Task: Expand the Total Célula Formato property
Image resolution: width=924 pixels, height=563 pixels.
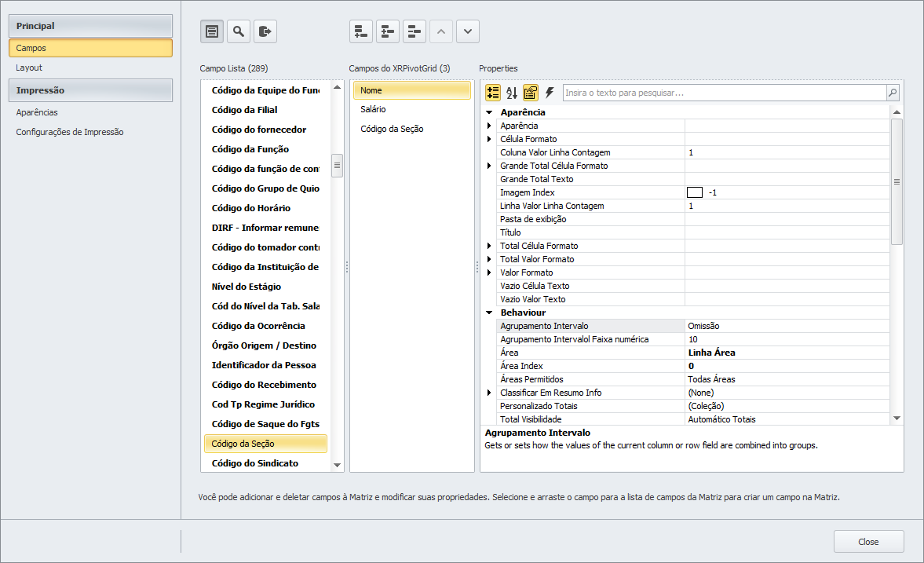Action: tap(489, 246)
